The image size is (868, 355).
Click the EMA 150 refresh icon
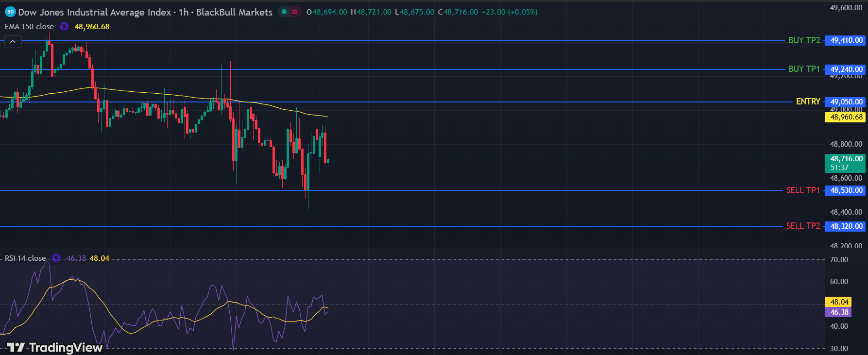point(64,26)
